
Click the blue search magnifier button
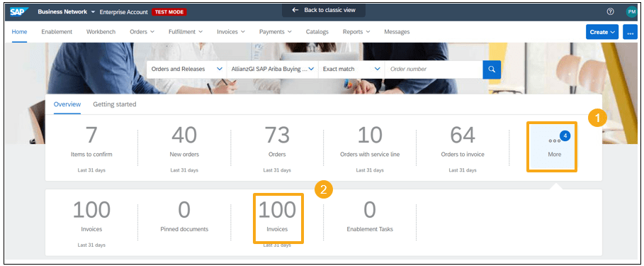click(x=492, y=69)
